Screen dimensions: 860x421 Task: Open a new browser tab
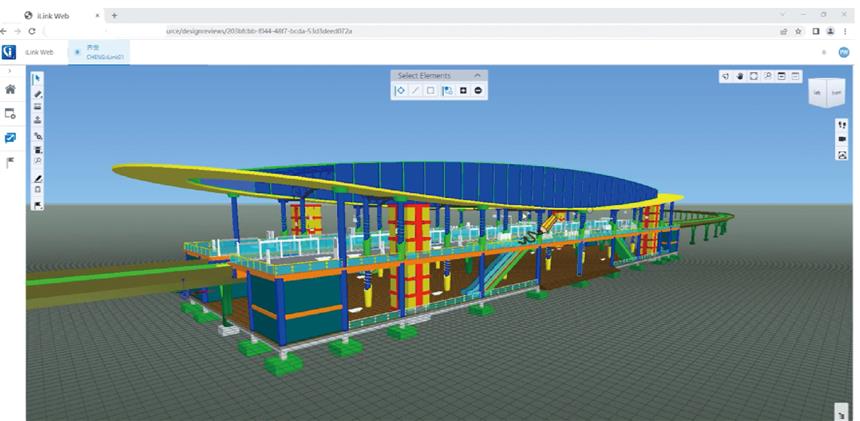point(114,15)
